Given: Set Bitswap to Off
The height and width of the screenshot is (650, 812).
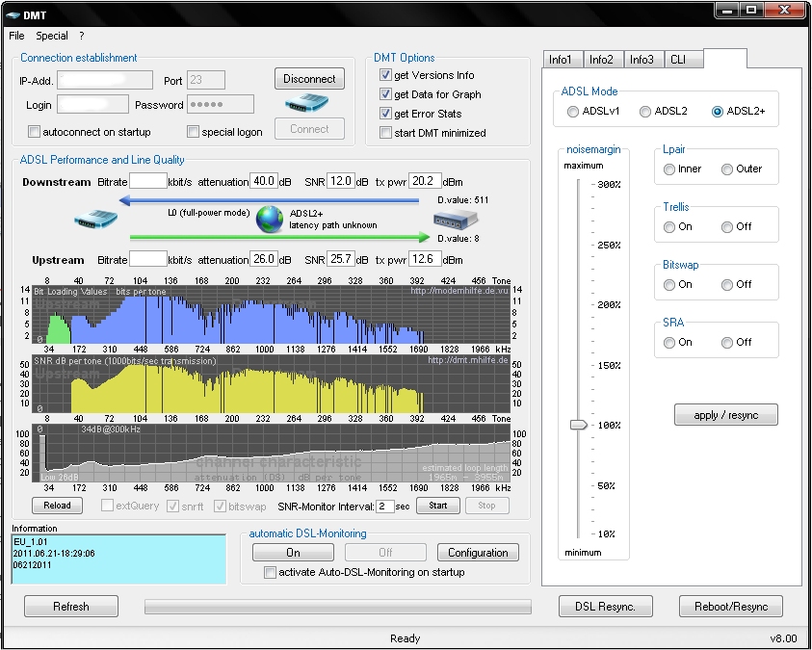Looking at the screenshot, I should (x=727, y=285).
